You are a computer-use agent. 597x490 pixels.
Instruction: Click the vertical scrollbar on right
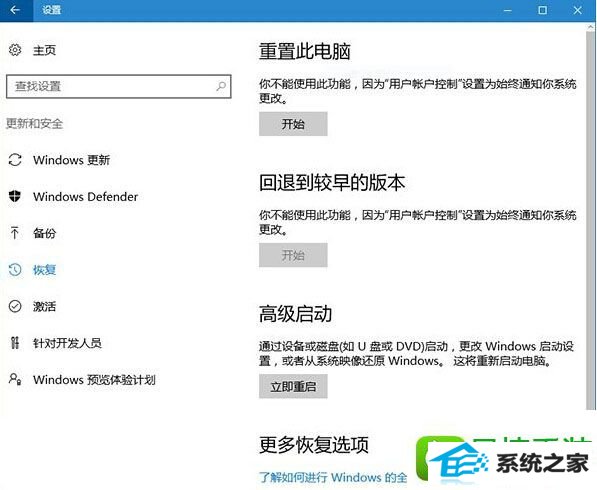[591, 221]
